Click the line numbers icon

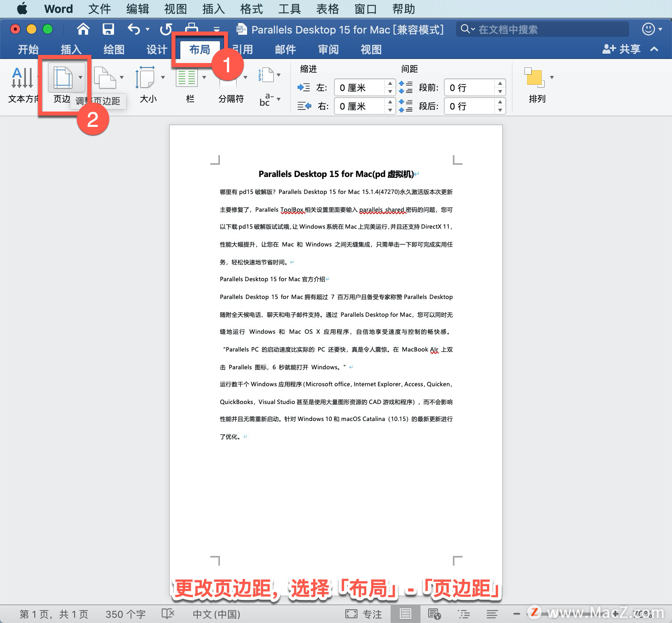266,75
